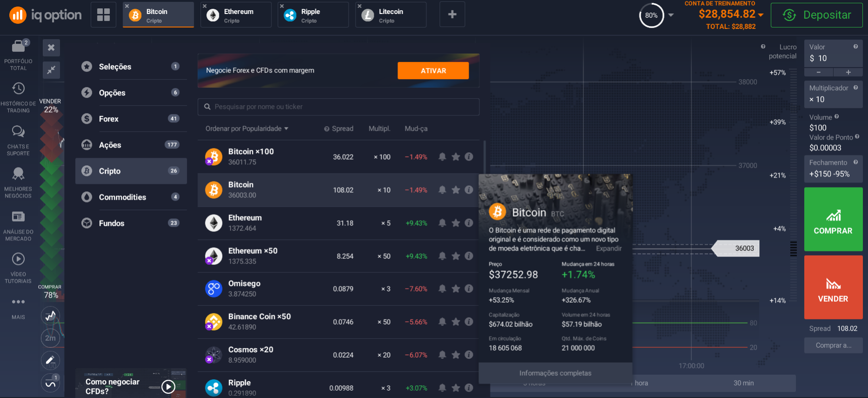Click ATIVAR margin trading button

point(433,71)
